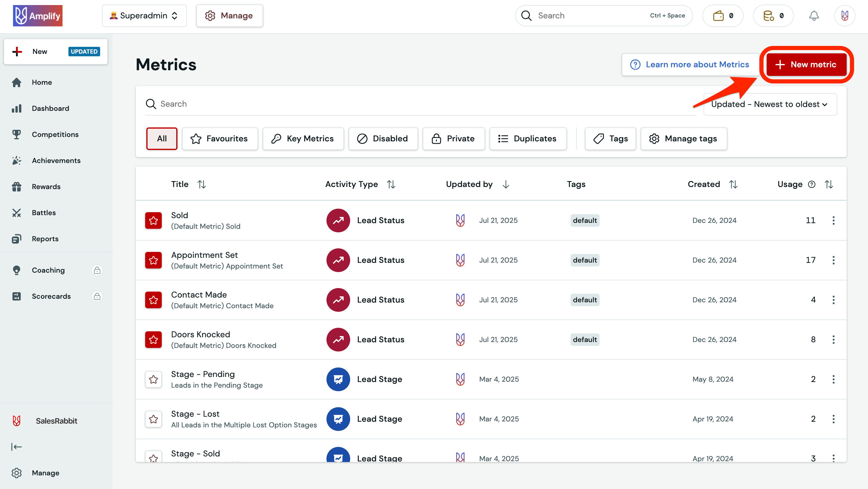The width and height of the screenshot is (868, 489).
Task: Go to Rewards in the sidebar
Action: click(x=46, y=186)
